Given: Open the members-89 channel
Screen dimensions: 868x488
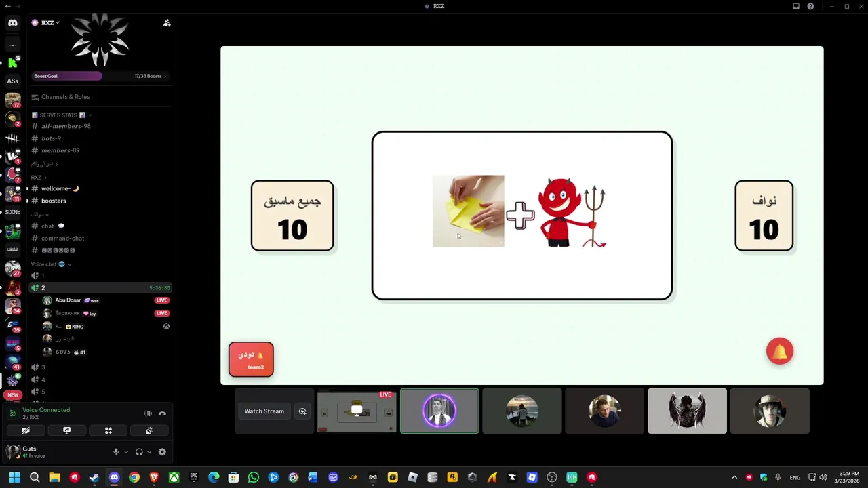Looking at the screenshot, I should [100, 150].
